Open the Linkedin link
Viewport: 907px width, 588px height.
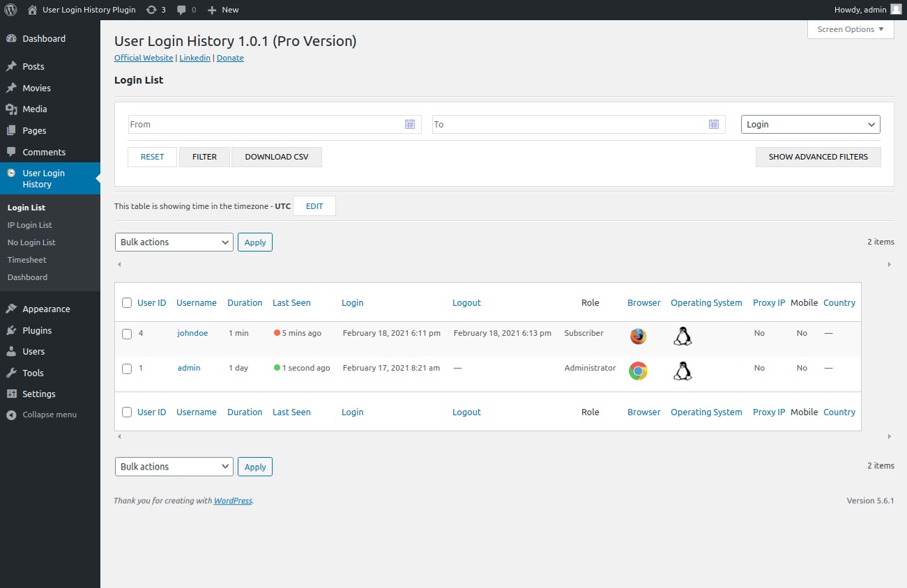click(195, 58)
